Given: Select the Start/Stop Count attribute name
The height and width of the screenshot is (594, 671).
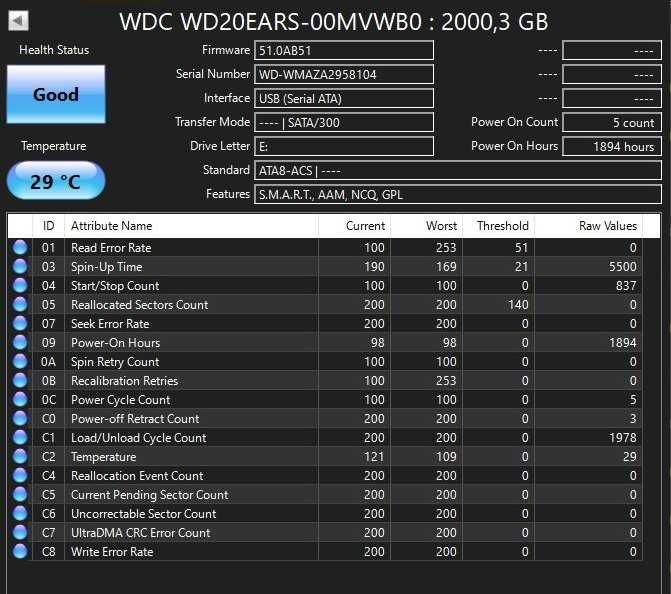Looking at the screenshot, I should (115, 286).
